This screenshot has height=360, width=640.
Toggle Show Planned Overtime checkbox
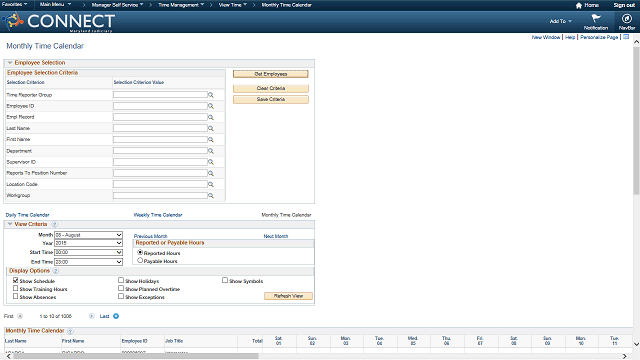click(x=121, y=289)
